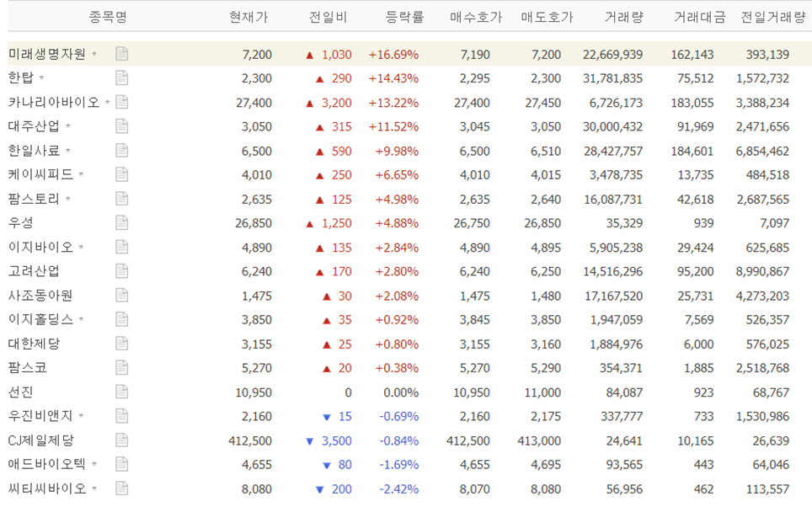Open the 선진 stock link
The height and width of the screenshot is (507, 812).
click(x=21, y=392)
